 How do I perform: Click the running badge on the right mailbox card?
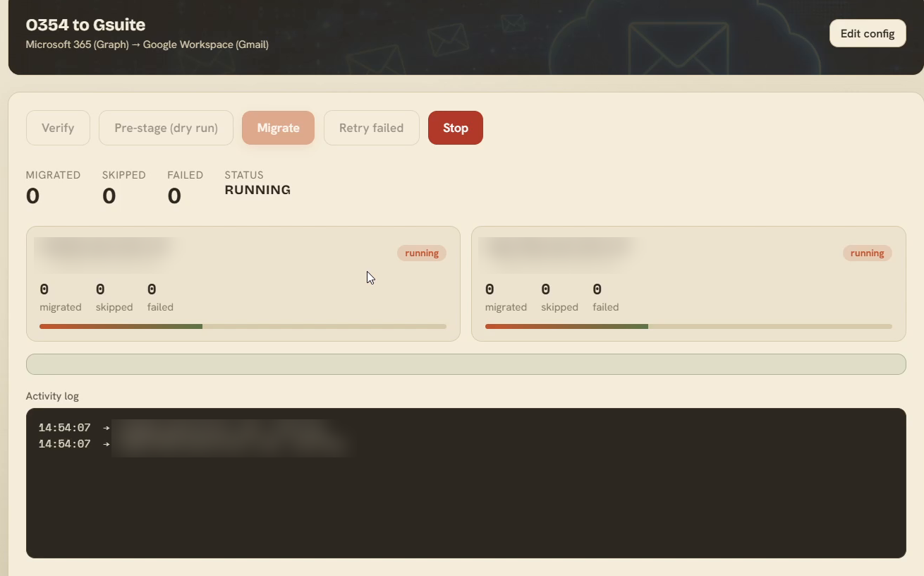click(x=867, y=253)
